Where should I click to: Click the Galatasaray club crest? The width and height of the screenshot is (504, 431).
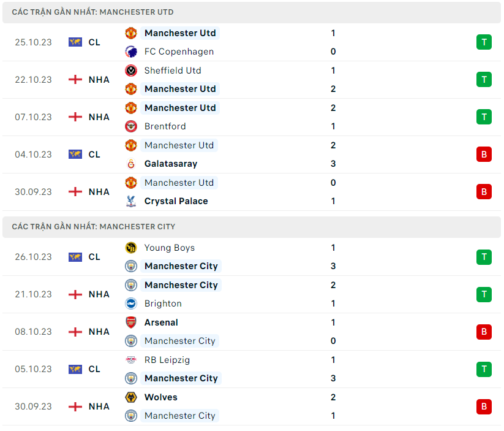(131, 164)
